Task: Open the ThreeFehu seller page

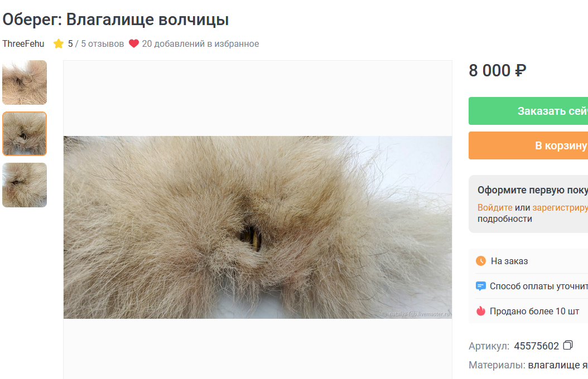Action: [23, 44]
